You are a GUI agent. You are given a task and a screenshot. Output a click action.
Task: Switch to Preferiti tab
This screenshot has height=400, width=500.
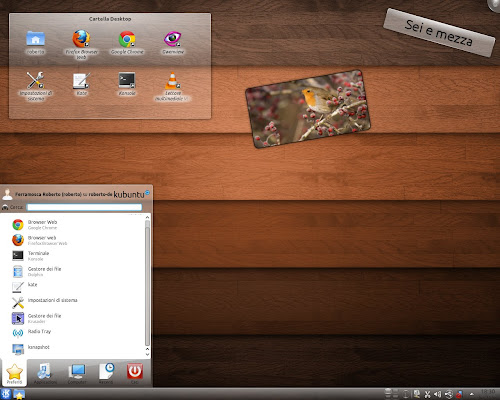click(14, 373)
